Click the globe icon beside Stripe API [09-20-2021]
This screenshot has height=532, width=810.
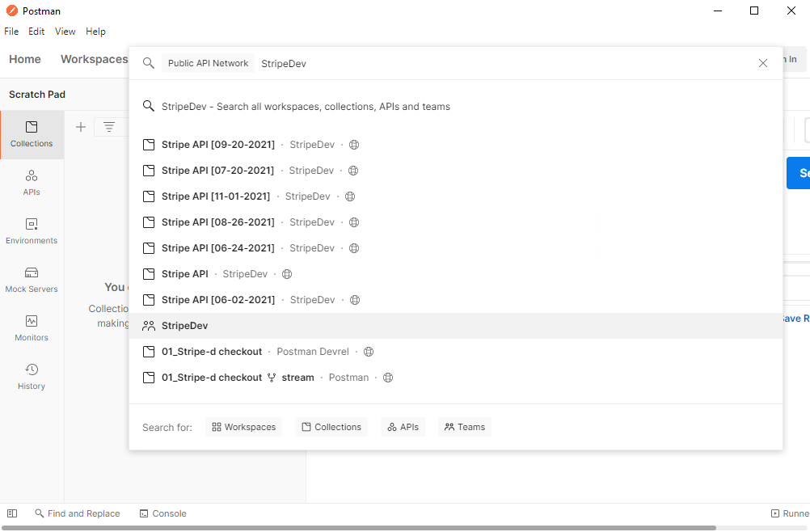[353, 144]
